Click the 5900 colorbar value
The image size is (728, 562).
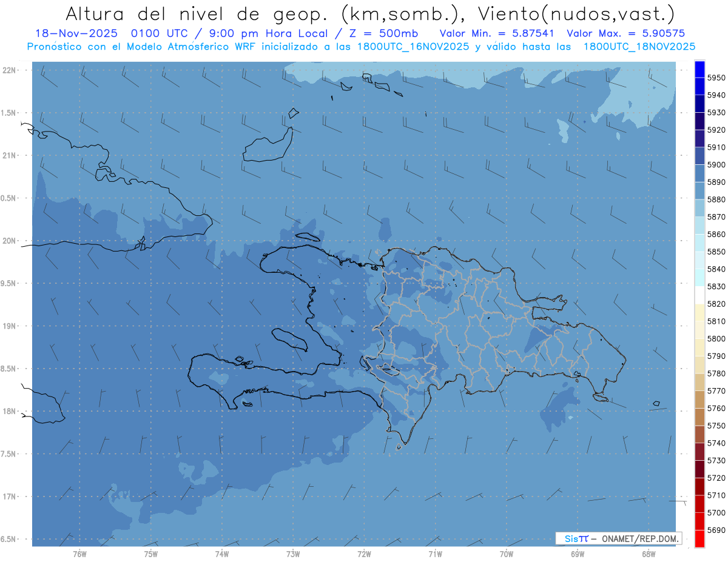pos(716,164)
